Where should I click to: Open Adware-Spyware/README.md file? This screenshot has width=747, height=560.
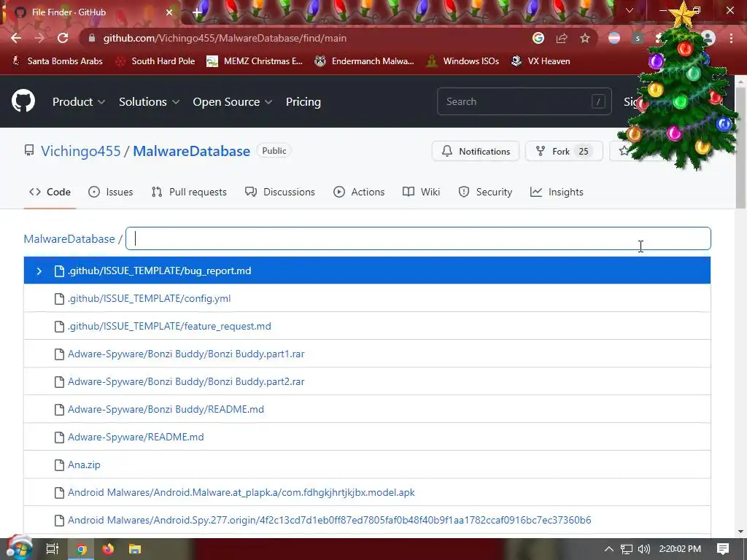[367, 437]
